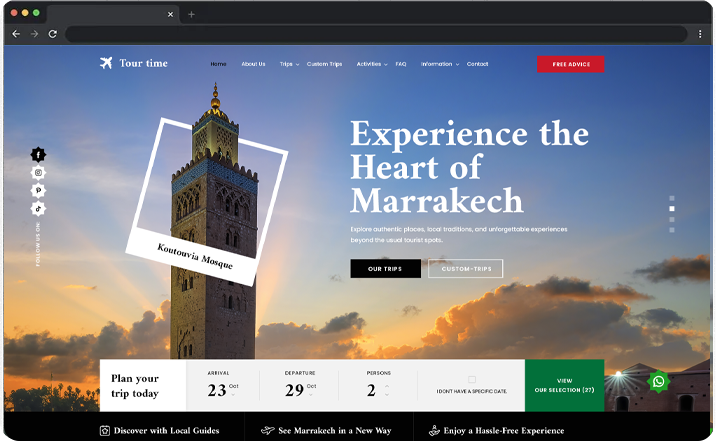Tick the 'I don't have a specific date' checkbox

tap(472, 379)
